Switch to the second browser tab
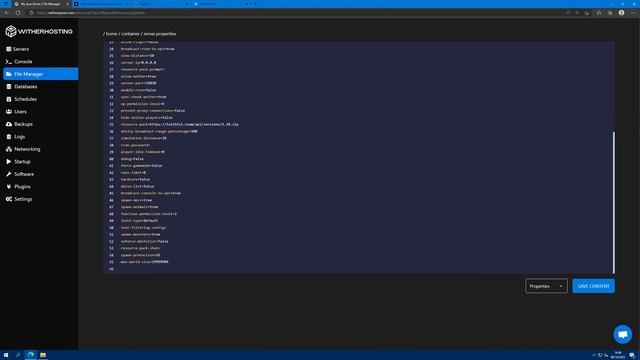This screenshot has height=360, width=640. pos(101,4)
